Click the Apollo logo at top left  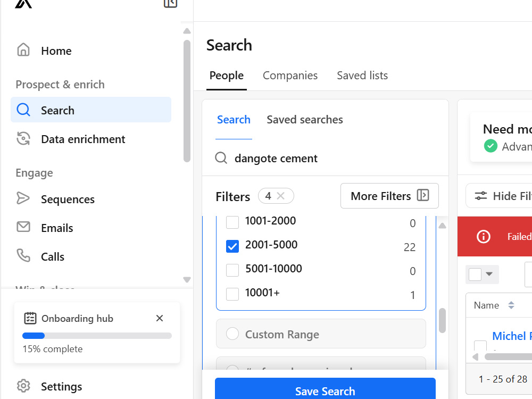(x=23, y=3)
